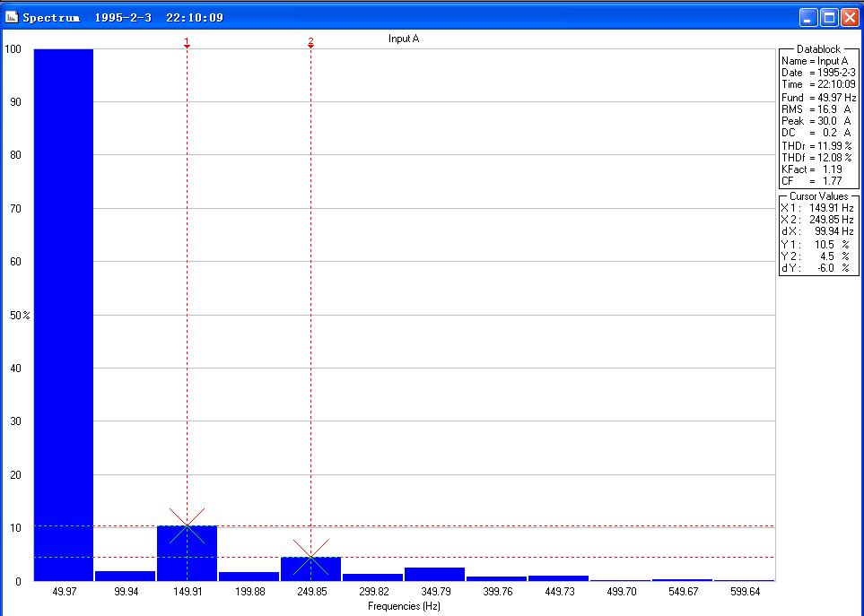
Task: Click the dY: -6.0 % value
Action: coord(816,268)
